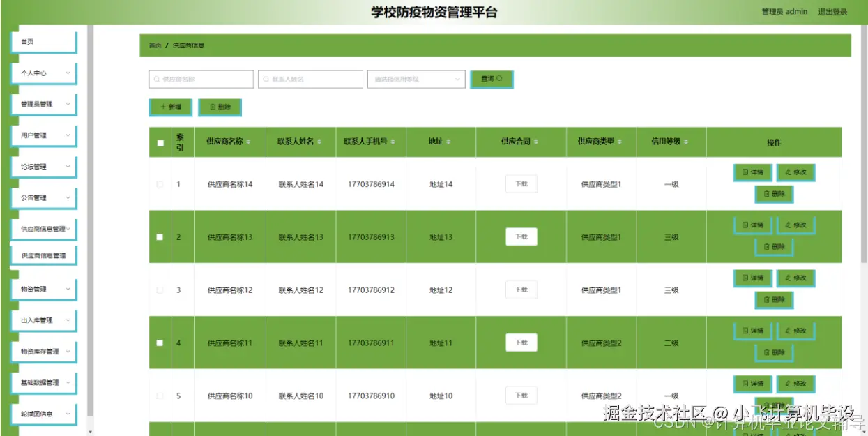This screenshot has width=868, height=436.
Task: Check the checkbox for row 3
Action: point(160,290)
